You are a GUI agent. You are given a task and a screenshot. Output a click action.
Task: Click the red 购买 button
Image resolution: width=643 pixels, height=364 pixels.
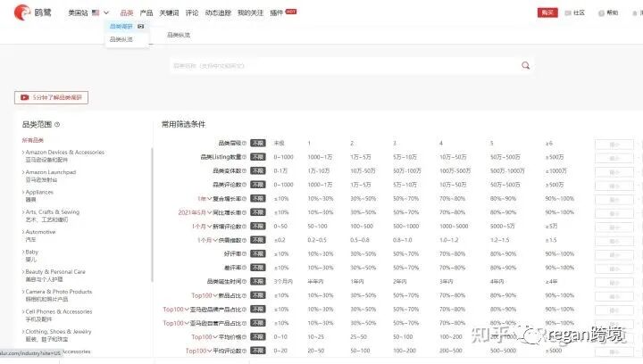[x=547, y=12]
